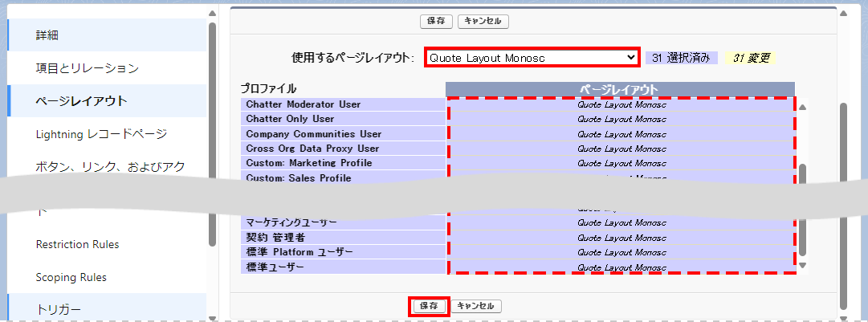Select the layout cell for Chatter Moderator User
Image resolution: width=868 pixels, height=322 pixels.
pyautogui.click(x=621, y=104)
